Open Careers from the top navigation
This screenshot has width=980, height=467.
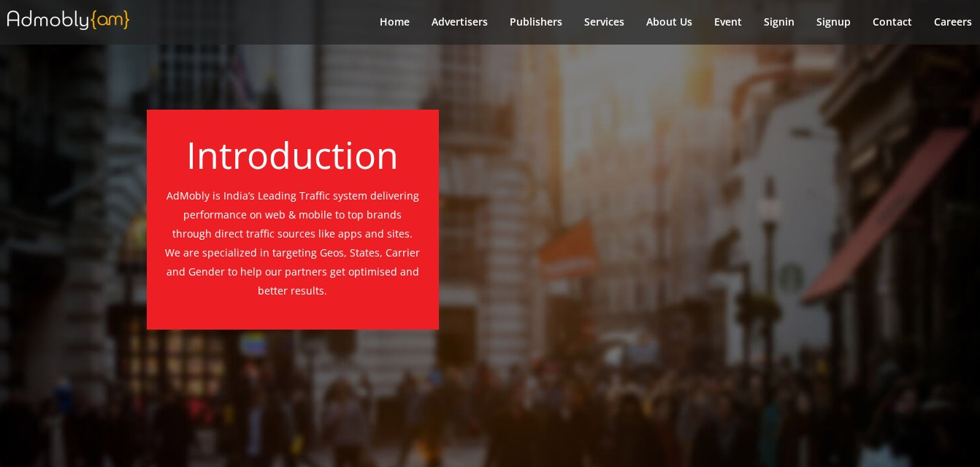(952, 22)
